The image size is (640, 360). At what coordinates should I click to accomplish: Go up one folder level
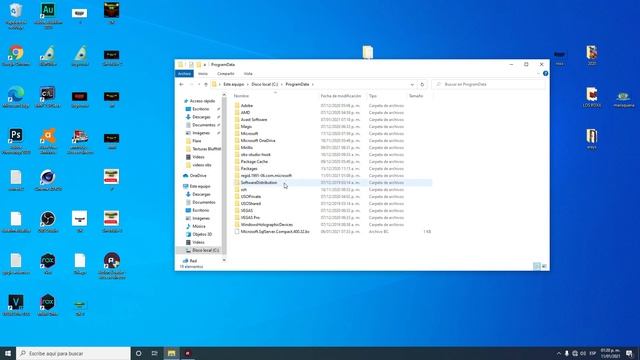[x=206, y=84]
